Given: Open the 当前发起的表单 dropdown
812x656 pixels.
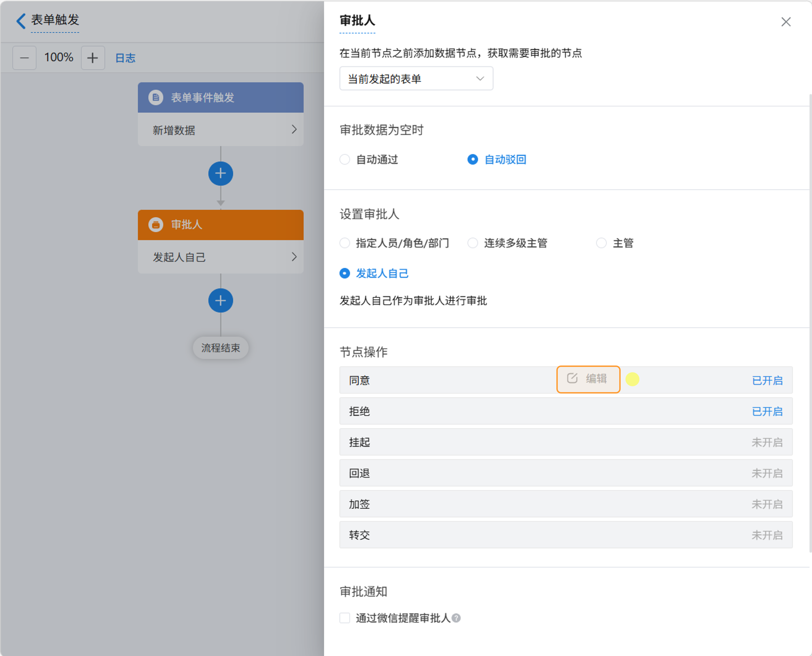Looking at the screenshot, I should pyautogui.click(x=416, y=79).
